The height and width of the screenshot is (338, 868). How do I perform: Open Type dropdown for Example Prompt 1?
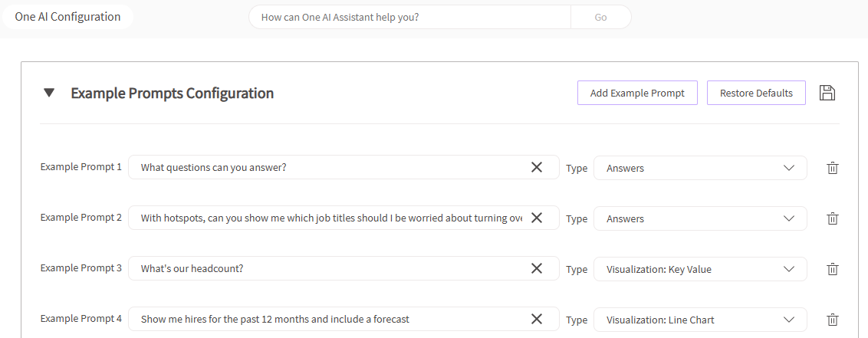(x=699, y=168)
